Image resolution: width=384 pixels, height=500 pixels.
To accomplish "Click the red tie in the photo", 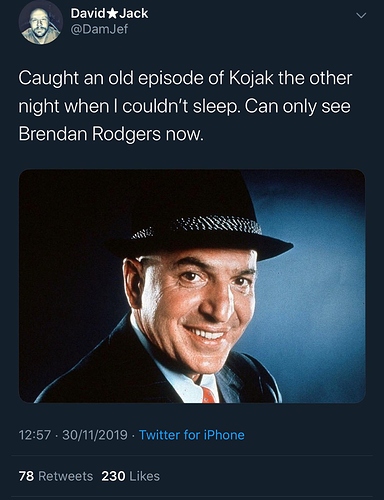I will [208, 394].
